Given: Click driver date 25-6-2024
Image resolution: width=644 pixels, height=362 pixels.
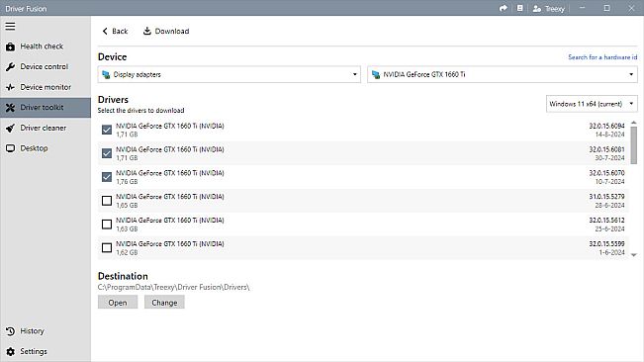Looking at the screenshot, I should click(610, 229).
